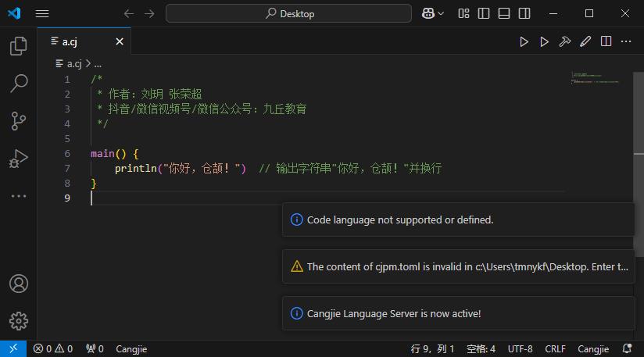Click the second run play icon

pyautogui.click(x=544, y=41)
